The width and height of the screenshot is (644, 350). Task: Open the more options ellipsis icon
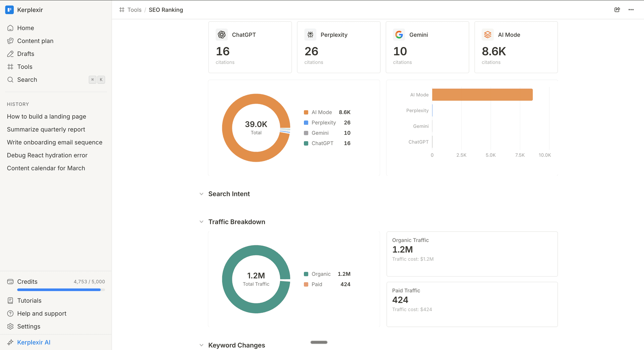pos(631,10)
